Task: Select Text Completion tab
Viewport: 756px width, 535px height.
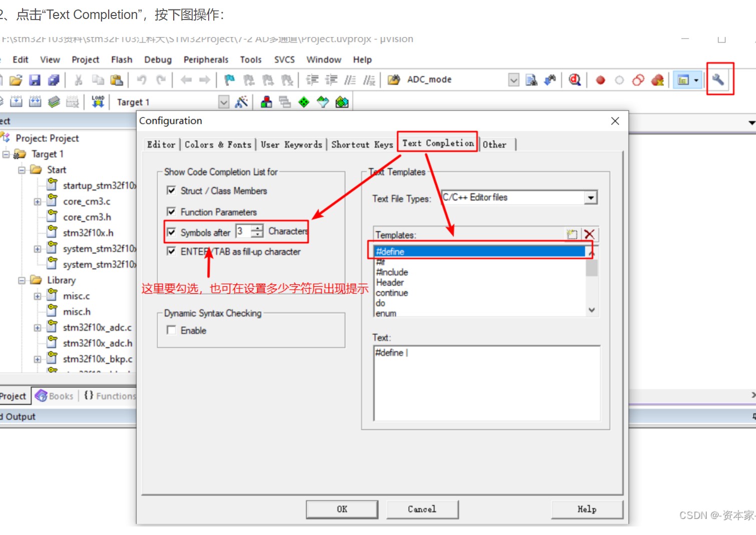Action: [x=438, y=143]
